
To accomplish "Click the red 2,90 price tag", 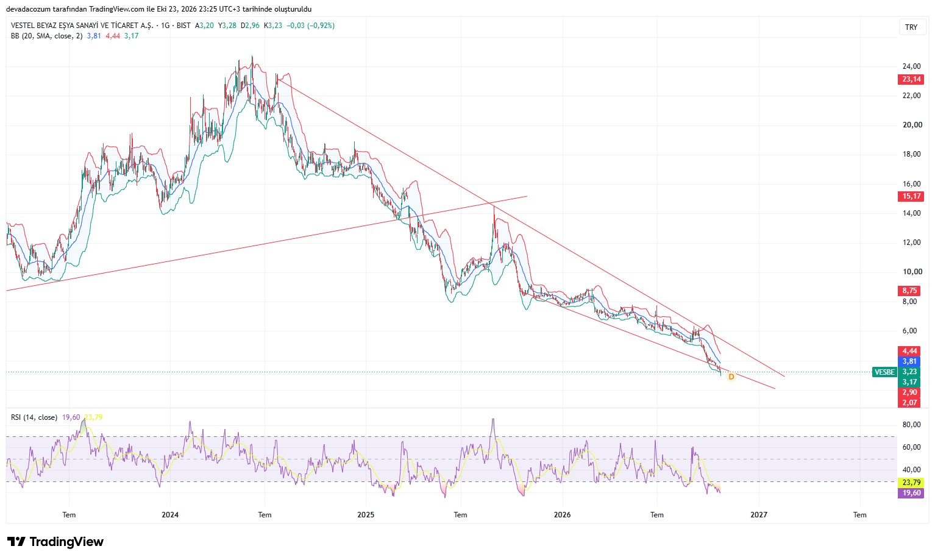I will 909,392.
